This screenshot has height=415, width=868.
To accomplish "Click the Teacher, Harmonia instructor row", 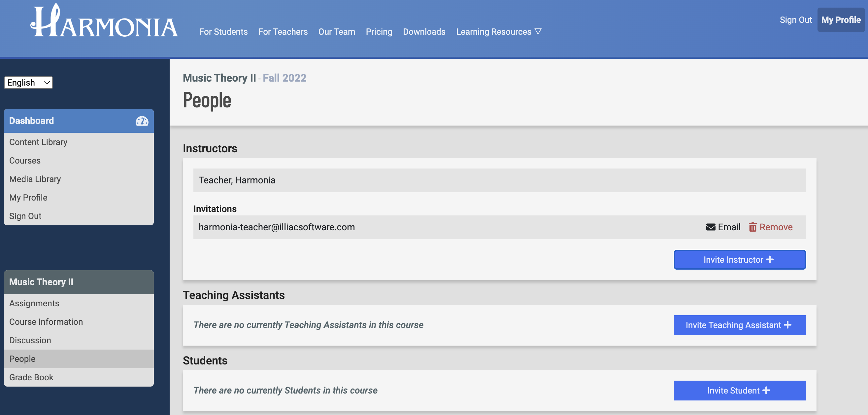I will tap(499, 180).
